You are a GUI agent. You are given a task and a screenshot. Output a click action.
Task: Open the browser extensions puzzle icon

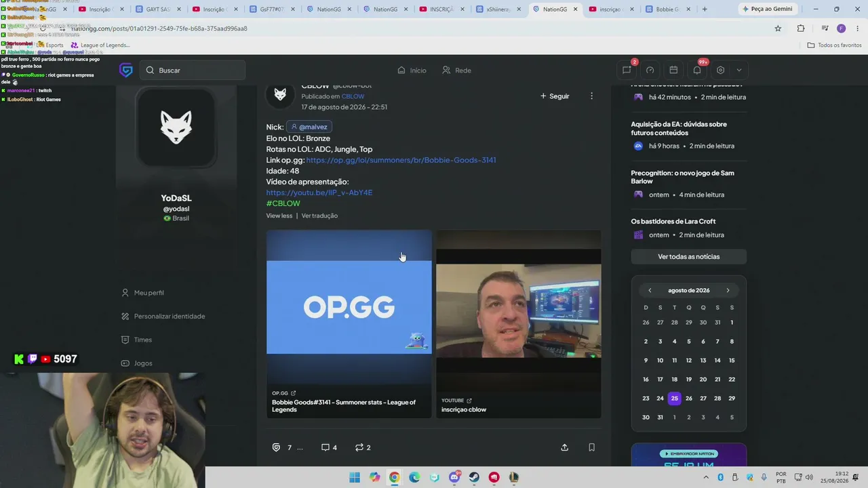[801, 28]
